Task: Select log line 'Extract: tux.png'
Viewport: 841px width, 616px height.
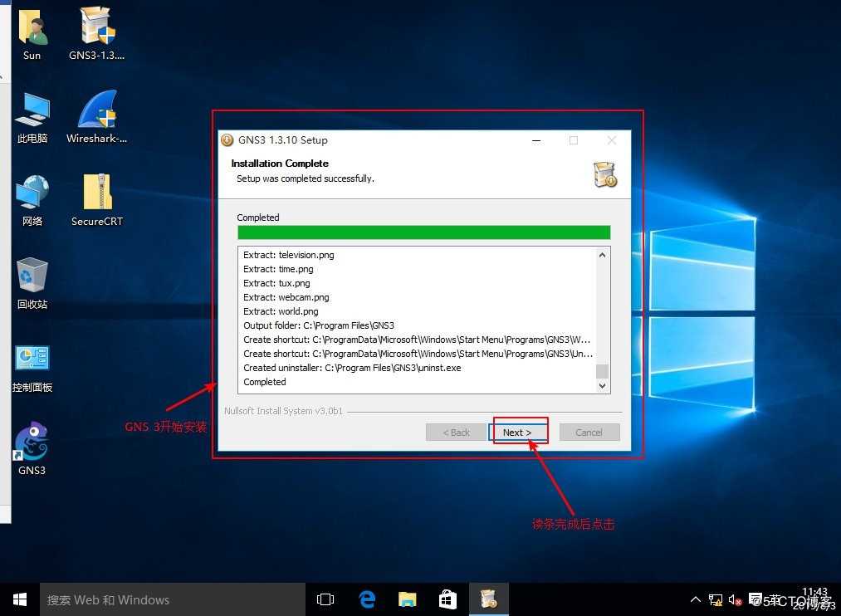Action: click(x=276, y=283)
